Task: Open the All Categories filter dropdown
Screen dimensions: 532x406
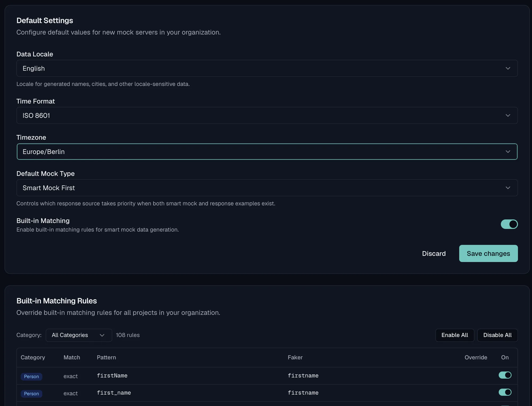Action: tap(79, 335)
